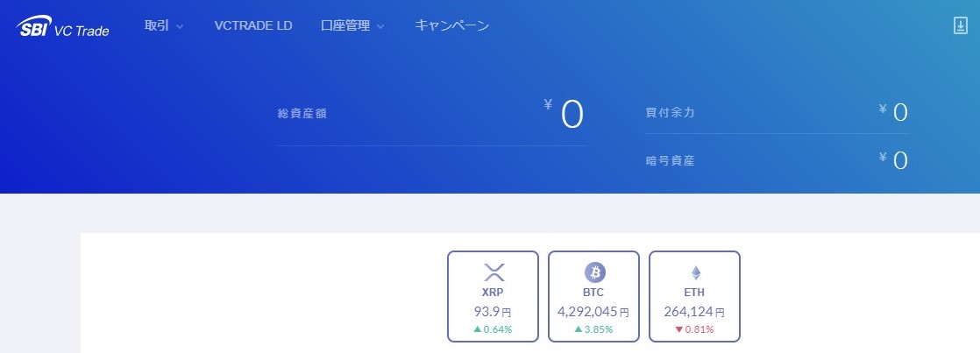Click the green up arrow under XRP
The image size is (980, 353).
478,329
